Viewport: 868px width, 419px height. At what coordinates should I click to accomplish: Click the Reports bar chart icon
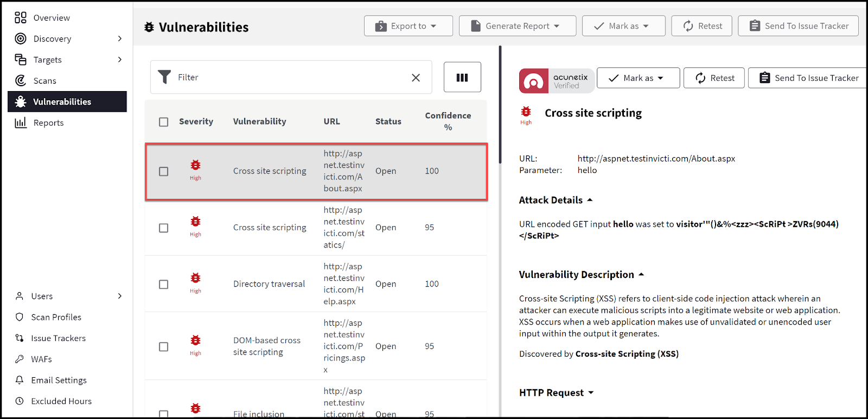(21, 123)
